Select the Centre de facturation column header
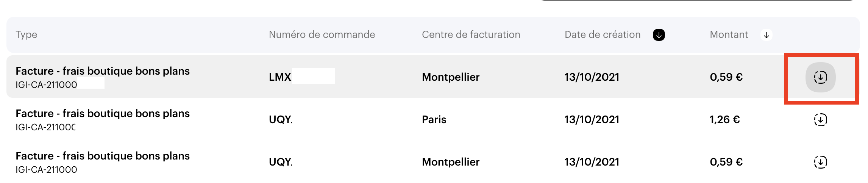The image size is (868, 183). (x=471, y=34)
